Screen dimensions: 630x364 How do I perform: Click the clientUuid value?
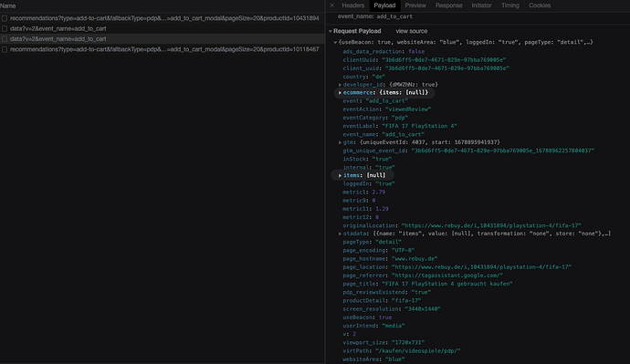click(444, 60)
